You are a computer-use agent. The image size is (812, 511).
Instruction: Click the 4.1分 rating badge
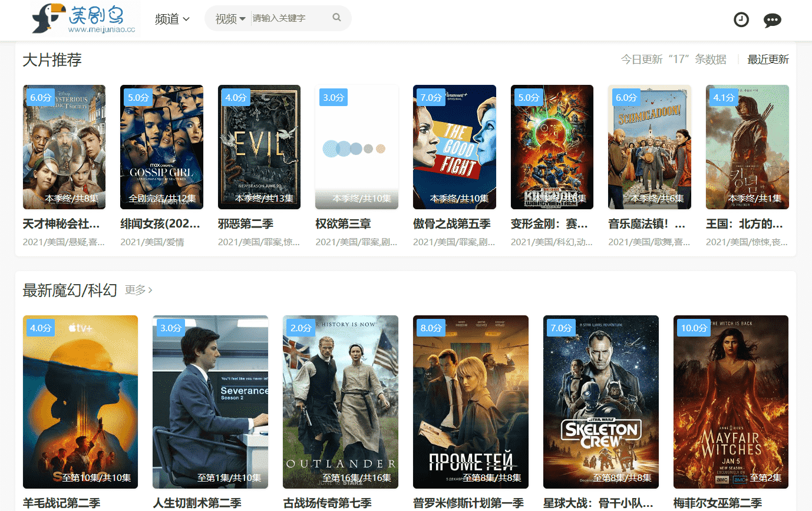coord(724,97)
